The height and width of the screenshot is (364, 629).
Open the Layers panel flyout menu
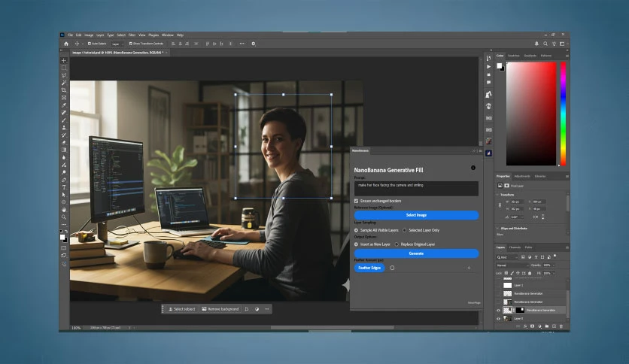(x=567, y=247)
